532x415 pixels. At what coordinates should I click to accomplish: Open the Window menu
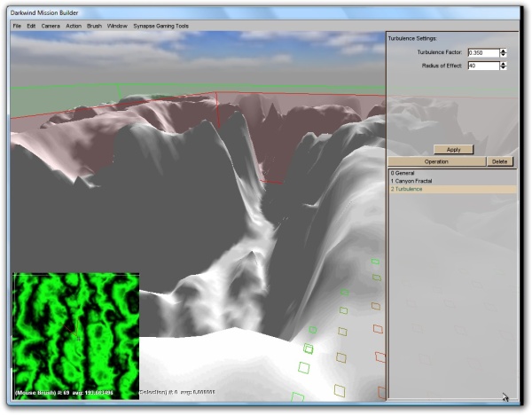point(117,26)
